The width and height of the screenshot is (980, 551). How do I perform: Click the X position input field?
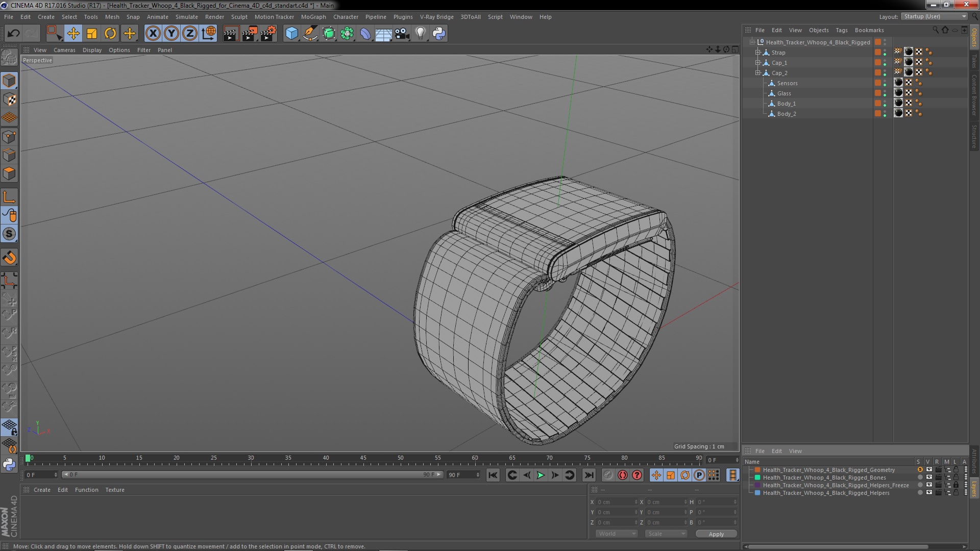(617, 502)
